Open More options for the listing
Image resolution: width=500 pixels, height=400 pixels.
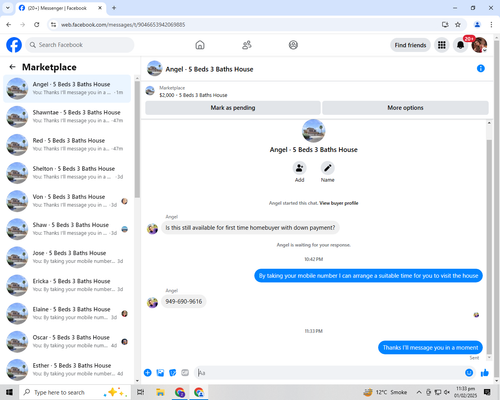point(405,108)
